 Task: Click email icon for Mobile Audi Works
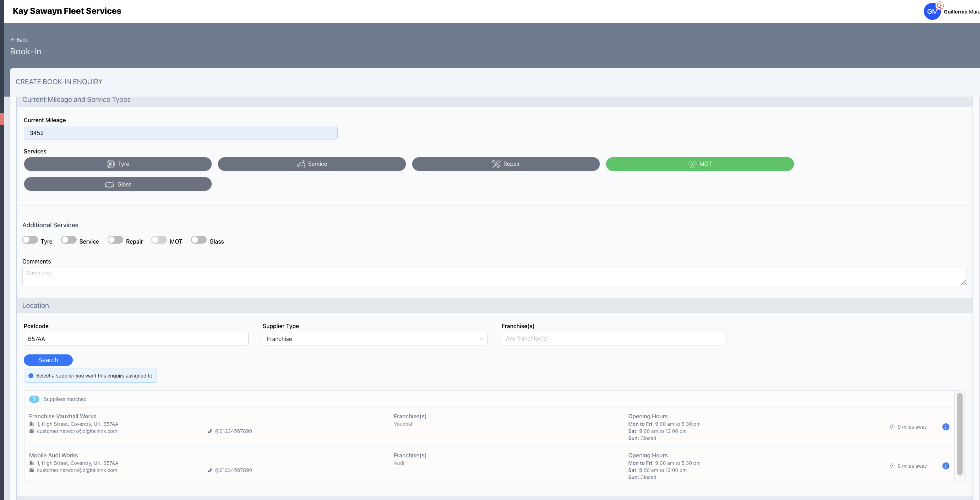tap(32, 470)
